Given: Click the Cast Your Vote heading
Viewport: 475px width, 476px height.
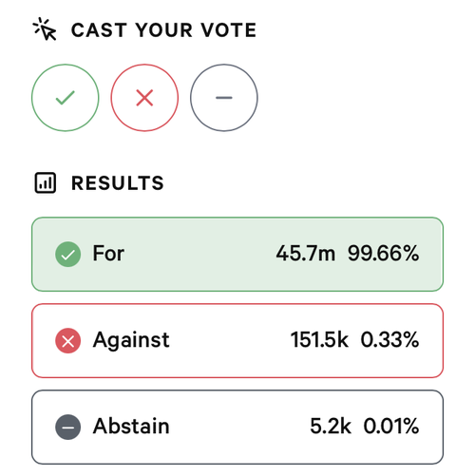Looking at the screenshot, I should coord(163,30).
